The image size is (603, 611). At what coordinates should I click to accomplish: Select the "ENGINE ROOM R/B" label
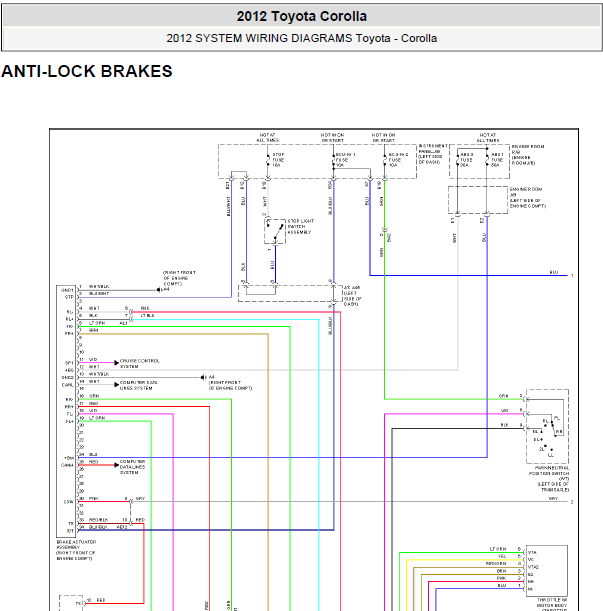528,155
